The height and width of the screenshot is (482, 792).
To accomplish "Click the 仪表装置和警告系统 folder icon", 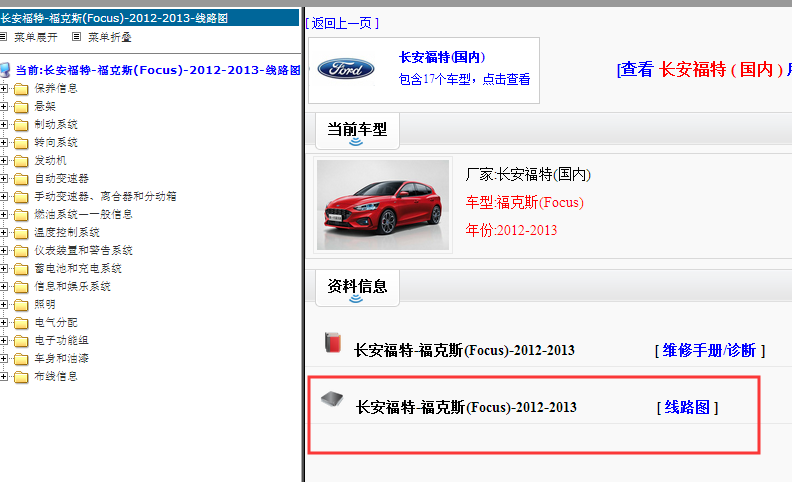I will point(21,251).
